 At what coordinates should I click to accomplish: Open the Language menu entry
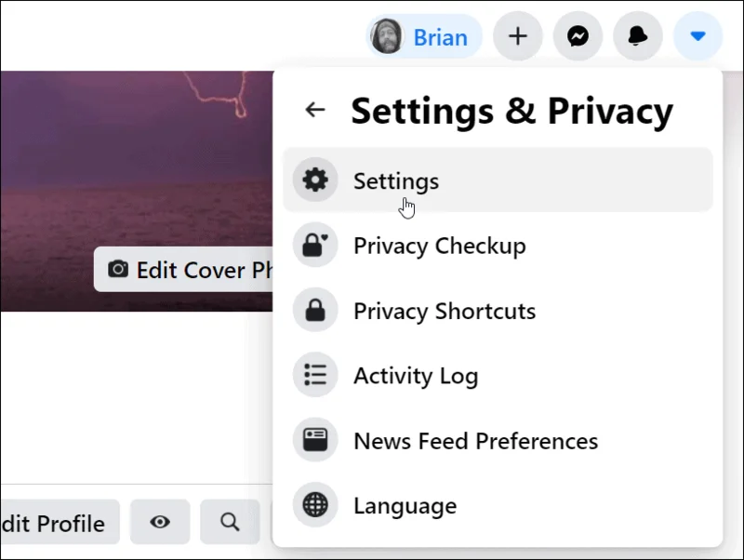coord(498,505)
